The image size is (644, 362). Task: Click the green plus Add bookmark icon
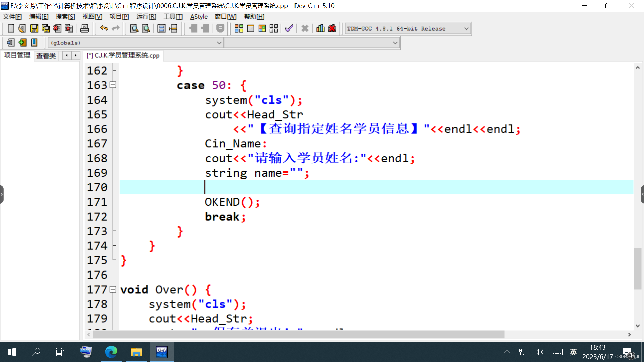coord(22,43)
